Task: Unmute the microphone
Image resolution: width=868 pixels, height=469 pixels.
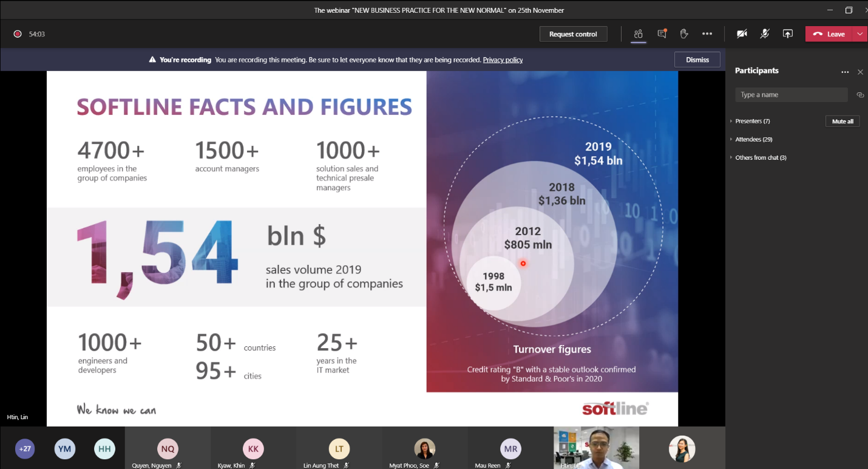Action: coord(765,34)
